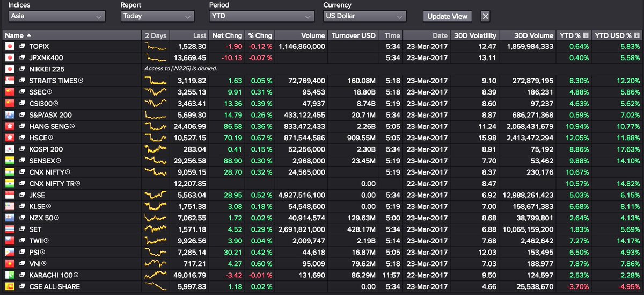Click the info icon in YTD % header
Viewport: 644px width, 295px height.
click(586, 35)
